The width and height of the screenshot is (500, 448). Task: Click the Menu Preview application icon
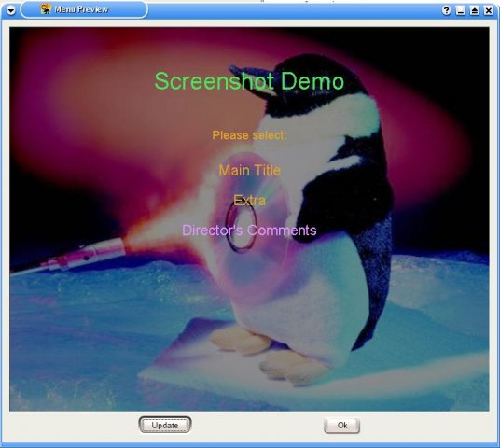tap(46, 9)
